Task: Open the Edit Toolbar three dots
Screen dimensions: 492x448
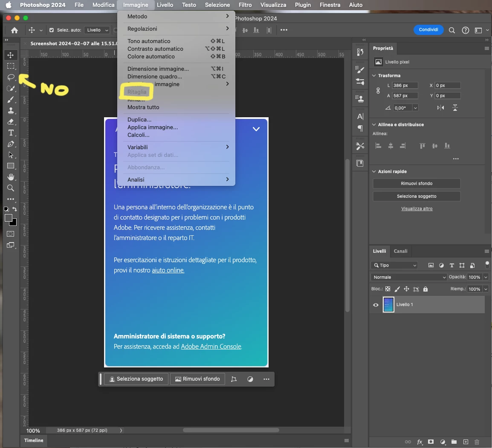Action: click(x=11, y=199)
